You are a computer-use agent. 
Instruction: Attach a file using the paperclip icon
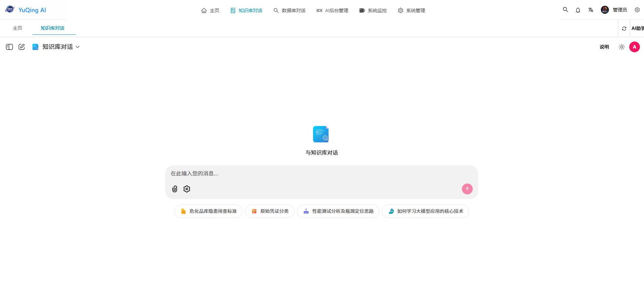[x=174, y=189]
